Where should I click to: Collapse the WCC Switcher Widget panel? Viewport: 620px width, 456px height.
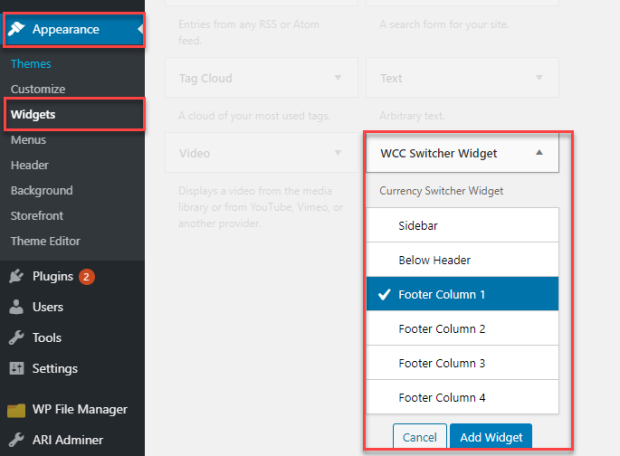click(540, 154)
